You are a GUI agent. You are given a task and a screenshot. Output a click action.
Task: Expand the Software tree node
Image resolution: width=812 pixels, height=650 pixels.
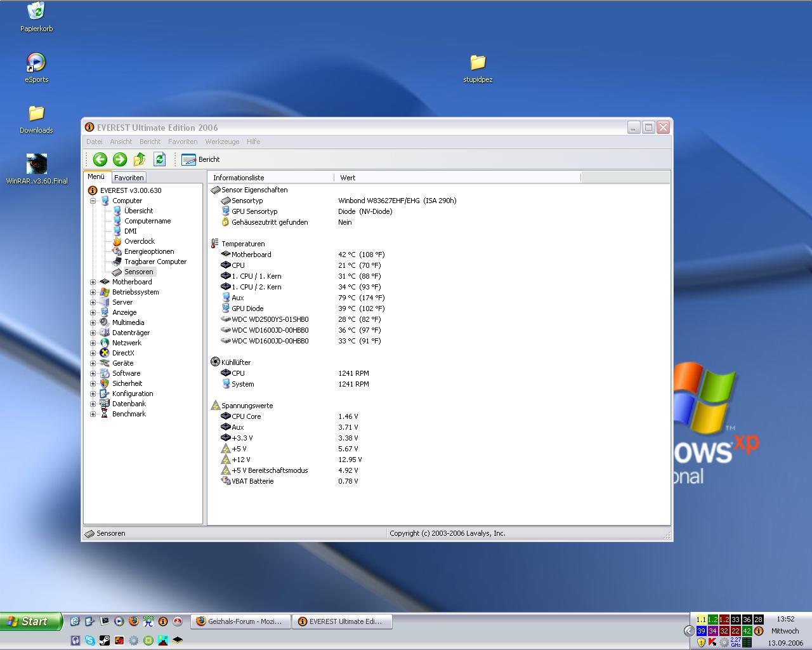pos(93,373)
